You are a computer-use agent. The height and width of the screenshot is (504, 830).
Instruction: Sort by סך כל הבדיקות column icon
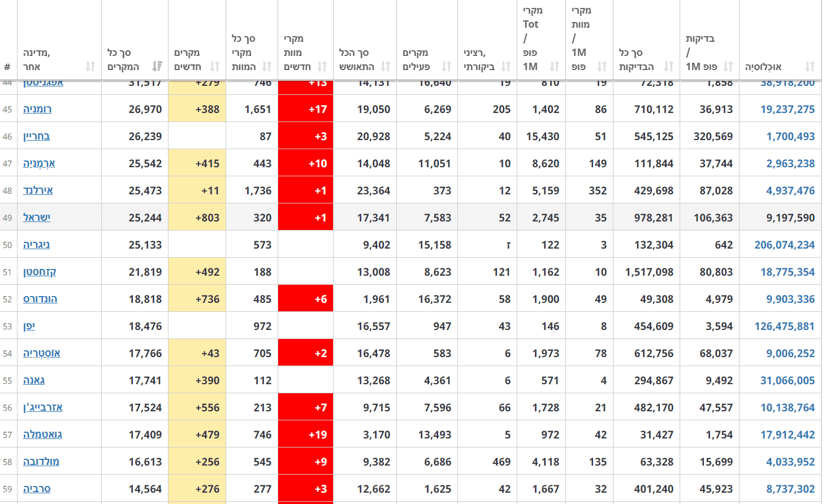coord(669,67)
